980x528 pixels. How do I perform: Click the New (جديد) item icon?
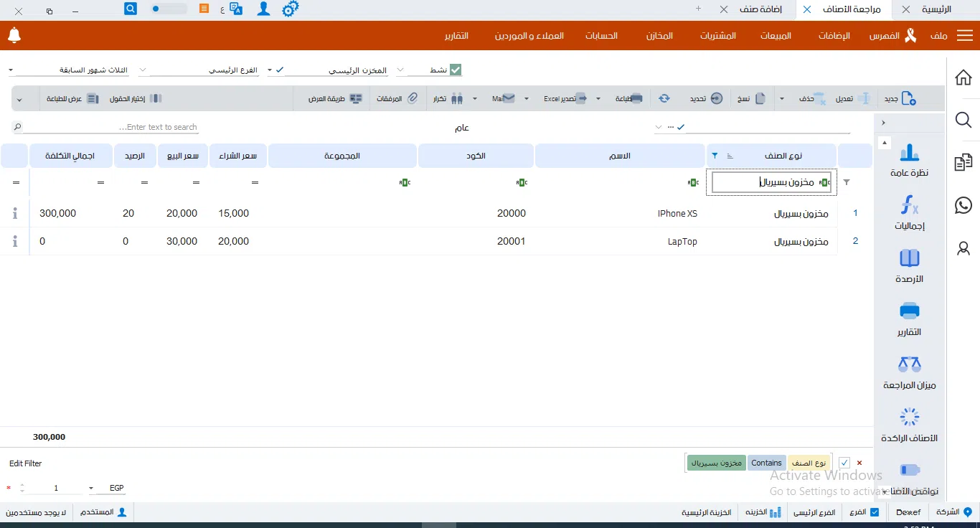tap(908, 98)
